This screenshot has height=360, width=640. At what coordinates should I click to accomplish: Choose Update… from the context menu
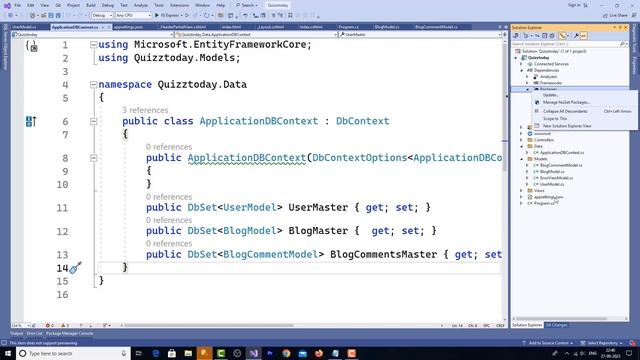click(551, 95)
